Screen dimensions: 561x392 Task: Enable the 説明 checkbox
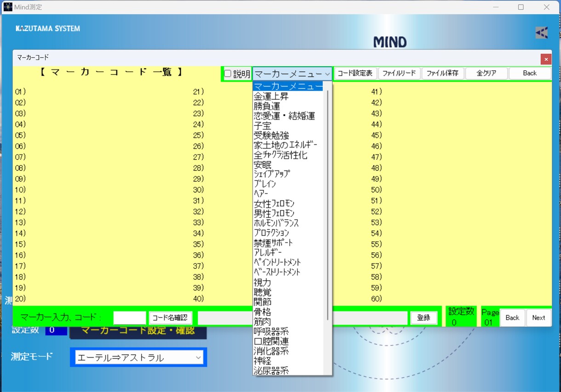point(228,74)
